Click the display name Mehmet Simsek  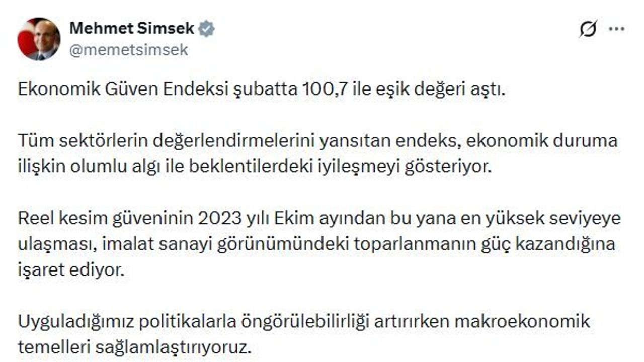pos(131,29)
